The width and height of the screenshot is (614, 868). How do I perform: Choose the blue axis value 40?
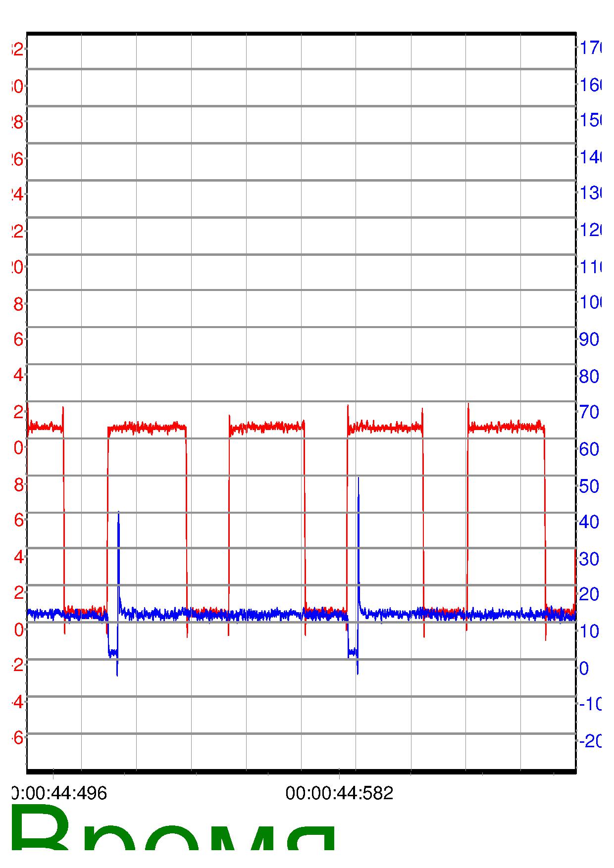click(589, 522)
